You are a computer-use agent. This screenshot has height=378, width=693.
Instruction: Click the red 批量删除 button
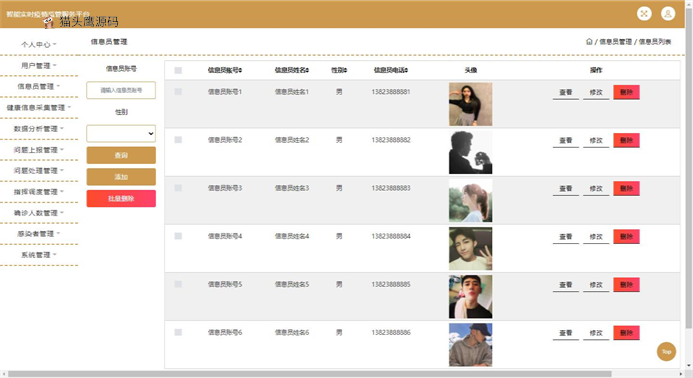click(x=121, y=199)
